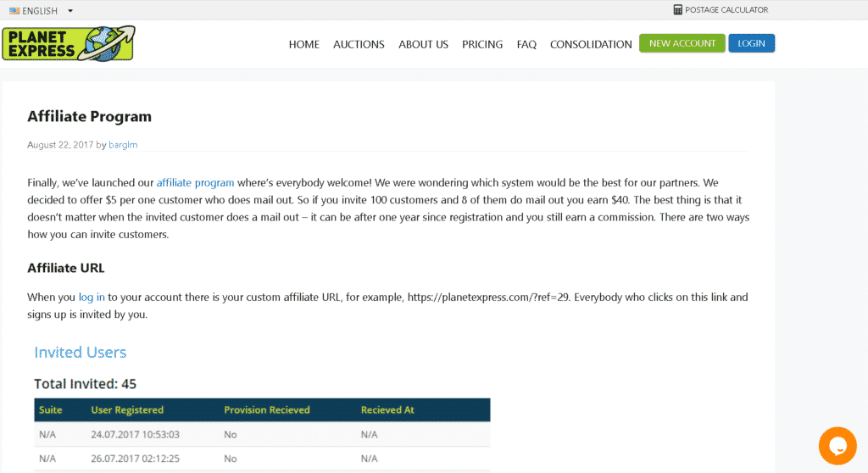The width and height of the screenshot is (868, 473).
Task: Click the Invited Users heading
Action: (81, 353)
